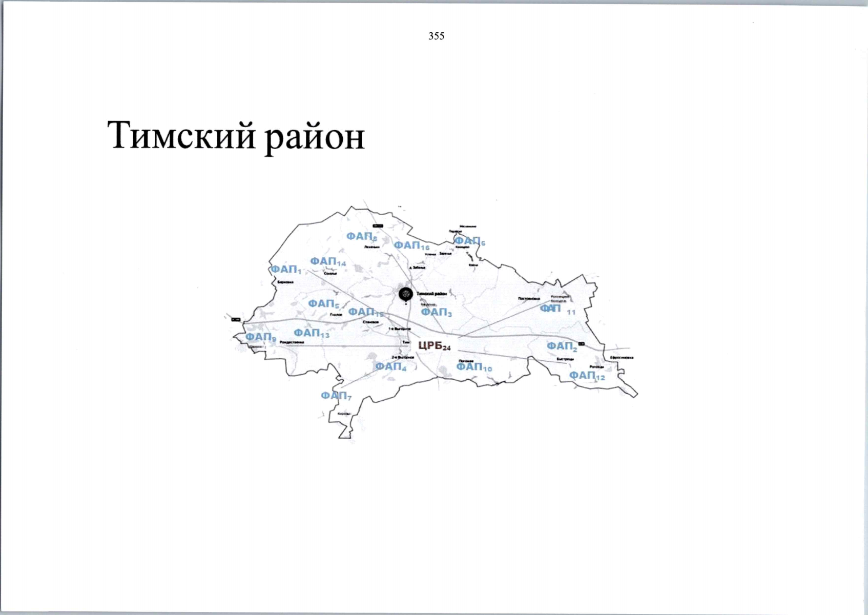Click the ФАП2 marker near Быстрецы
Image resolution: width=868 pixels, height=615 pixels.
[562, 346]
